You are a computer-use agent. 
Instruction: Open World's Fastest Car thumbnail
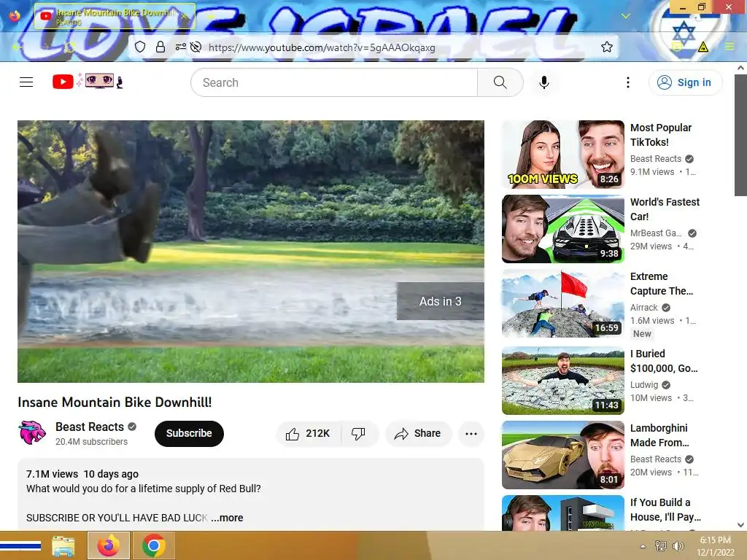562,228
